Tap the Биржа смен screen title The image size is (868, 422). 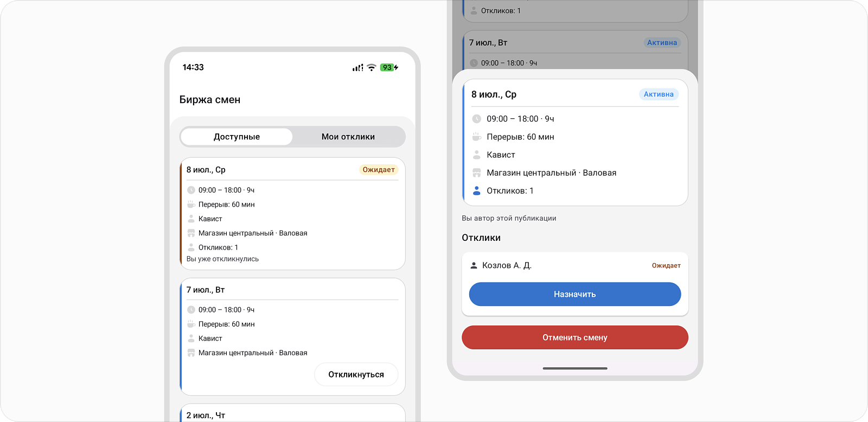click(x=210, y=100)
